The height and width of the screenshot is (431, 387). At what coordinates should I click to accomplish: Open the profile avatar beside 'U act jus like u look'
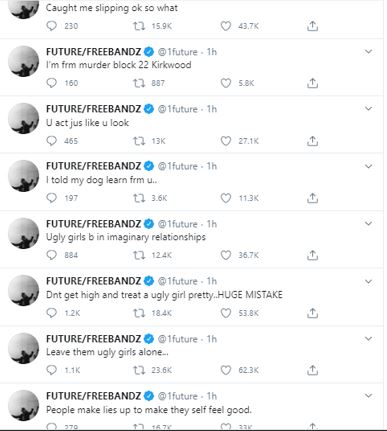point(23,118)
